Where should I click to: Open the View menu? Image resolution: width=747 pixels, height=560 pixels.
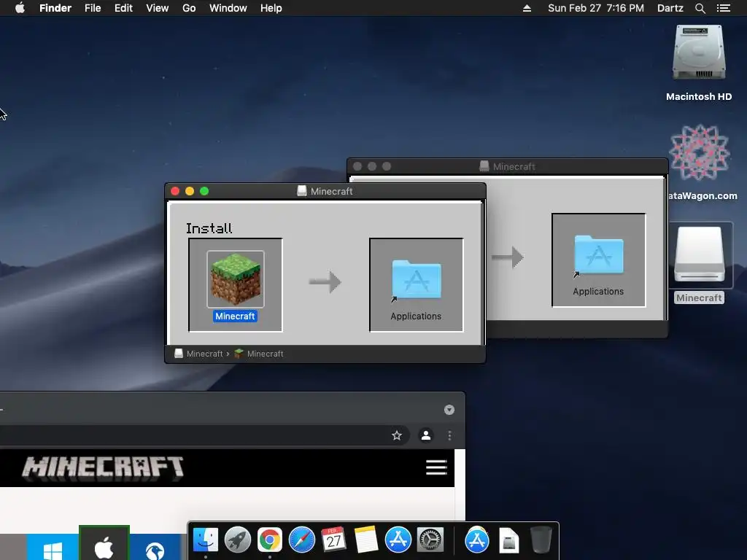(158, 8)
